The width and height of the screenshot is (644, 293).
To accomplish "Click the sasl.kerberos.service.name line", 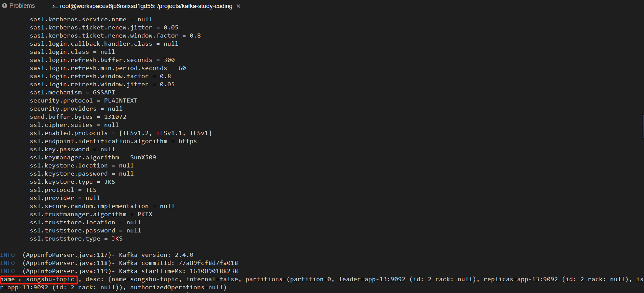I will [x=91, y=19].
